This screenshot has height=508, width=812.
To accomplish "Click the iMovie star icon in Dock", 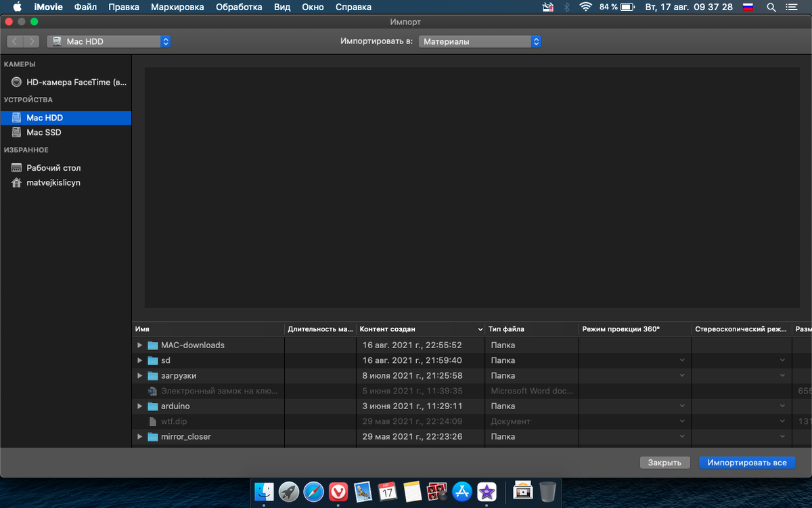I will 487,491.
